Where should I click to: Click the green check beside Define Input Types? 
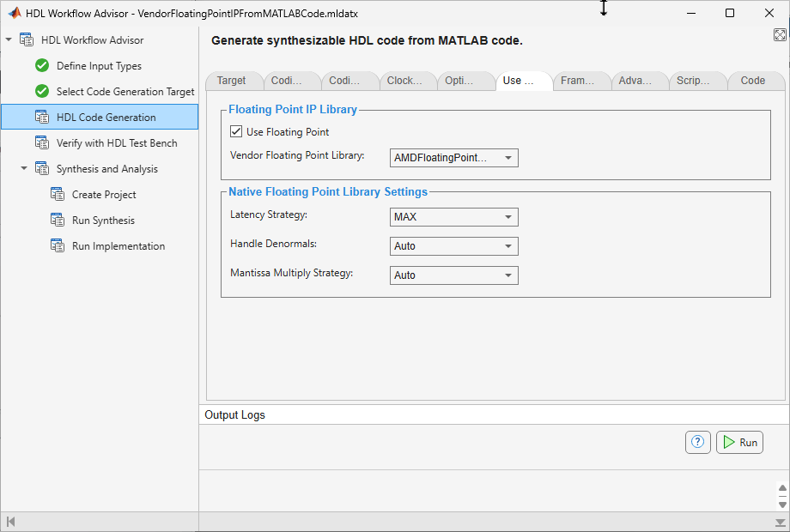pyautogui.click(x=42, y=65)
